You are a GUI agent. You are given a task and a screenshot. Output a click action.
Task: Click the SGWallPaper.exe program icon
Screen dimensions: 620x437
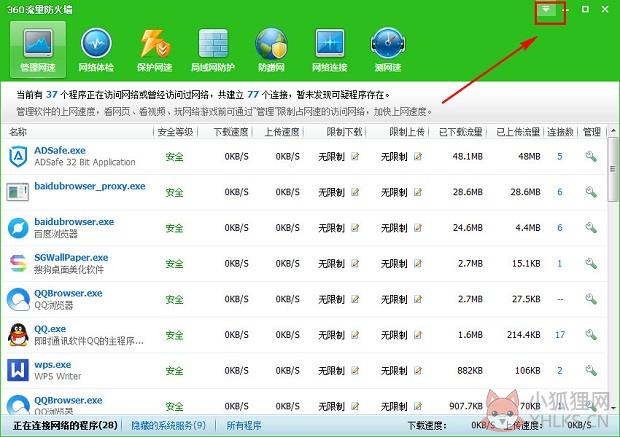[x=18, y=263]
